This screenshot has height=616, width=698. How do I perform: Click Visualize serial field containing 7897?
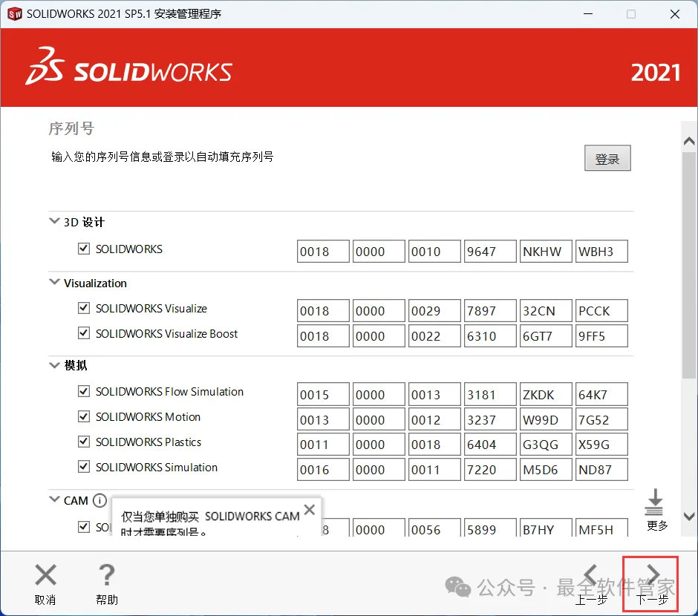click(x=490, y=310)
